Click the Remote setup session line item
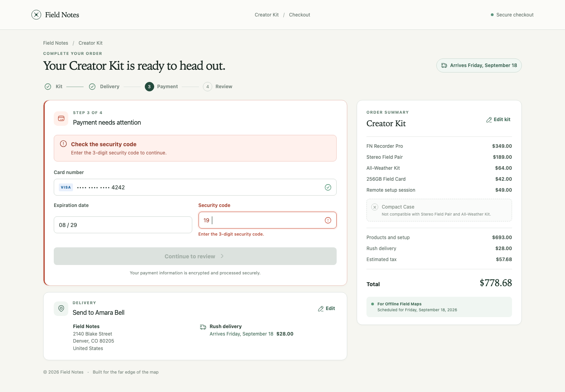 (439, 190)
